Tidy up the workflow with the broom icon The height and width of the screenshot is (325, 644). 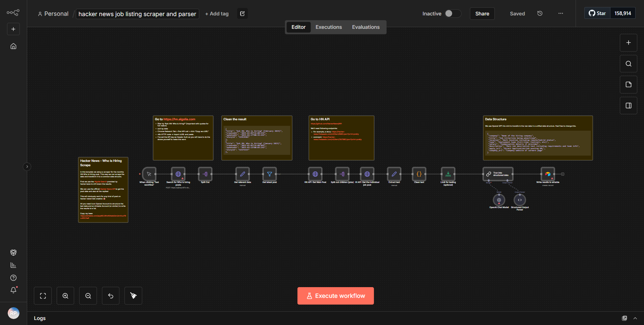click(133, 296)
